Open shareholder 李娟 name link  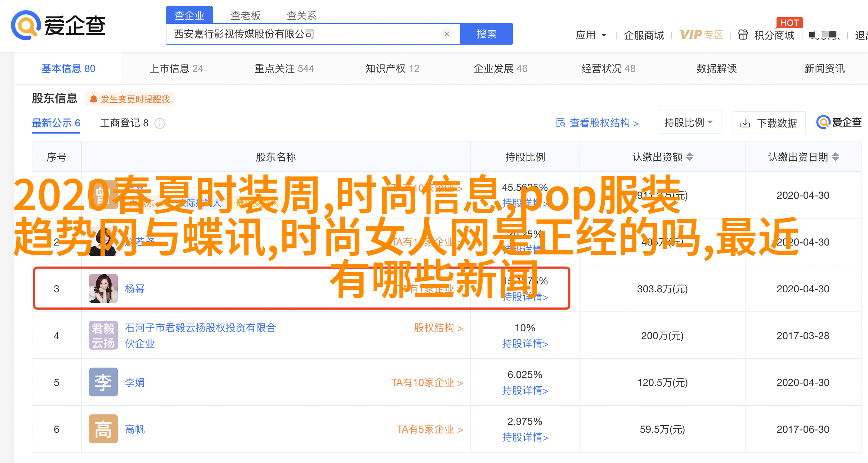coord(135,382)
